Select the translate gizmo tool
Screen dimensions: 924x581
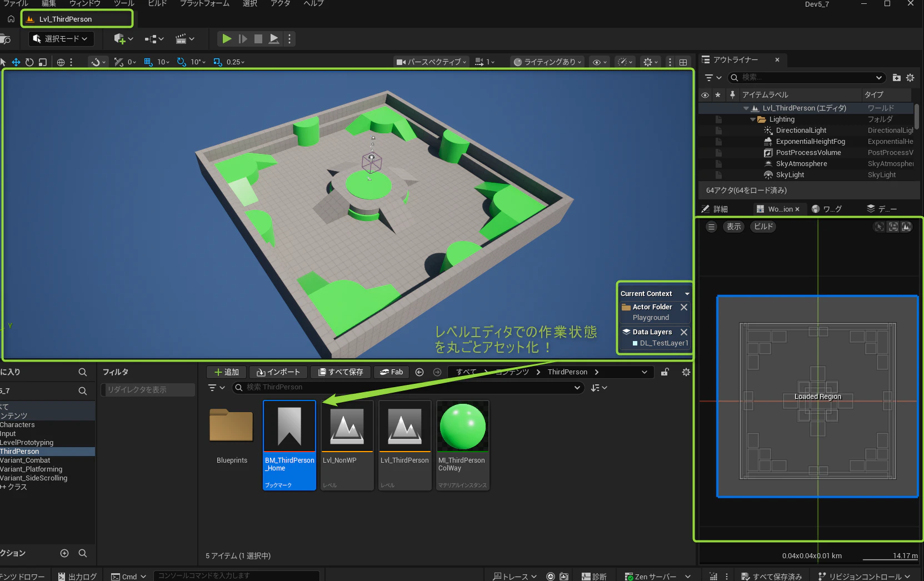point(16,62)
